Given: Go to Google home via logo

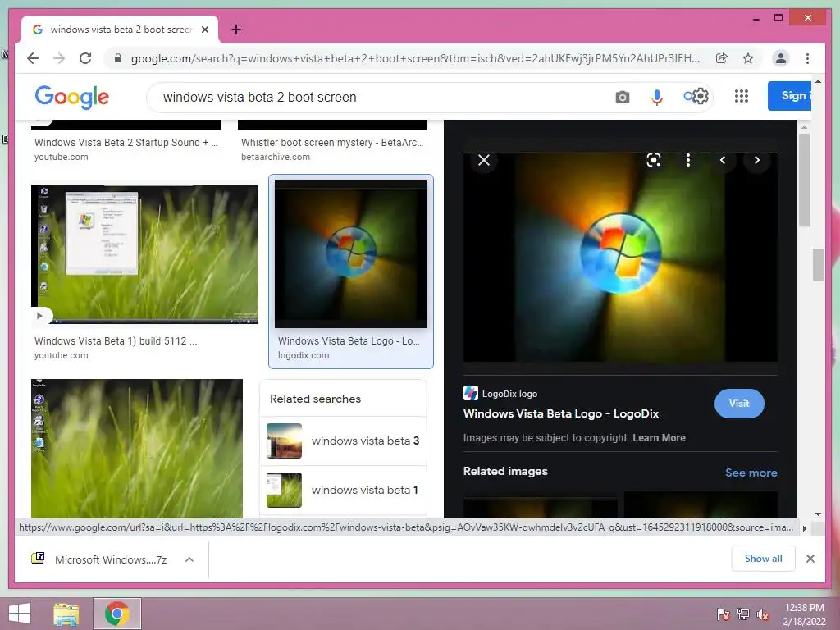Looking at the screenshot, I should (72, 97).
